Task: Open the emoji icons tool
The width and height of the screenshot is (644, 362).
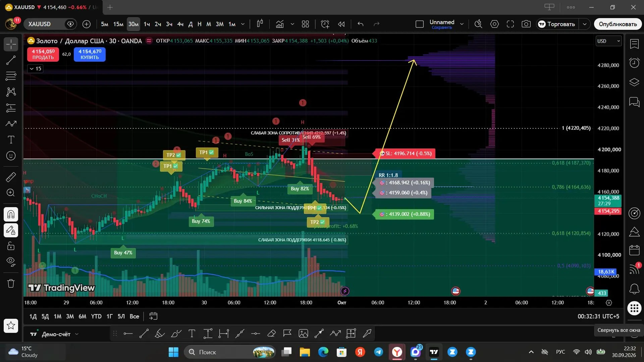Action: pyautogui.click(x=11, y=156)
